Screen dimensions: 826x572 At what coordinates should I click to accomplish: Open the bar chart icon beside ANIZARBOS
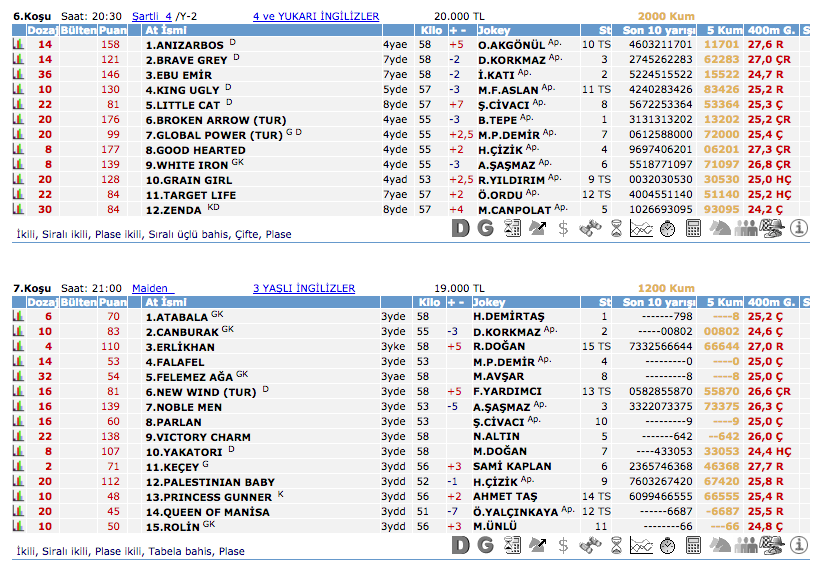pyautogui.click(x=18, y=45)
